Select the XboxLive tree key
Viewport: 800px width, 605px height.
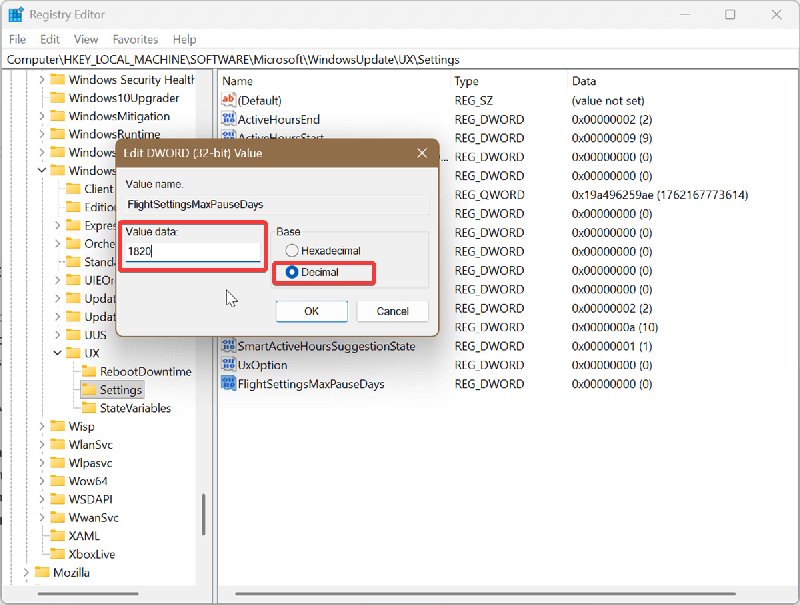pos(92,554)
